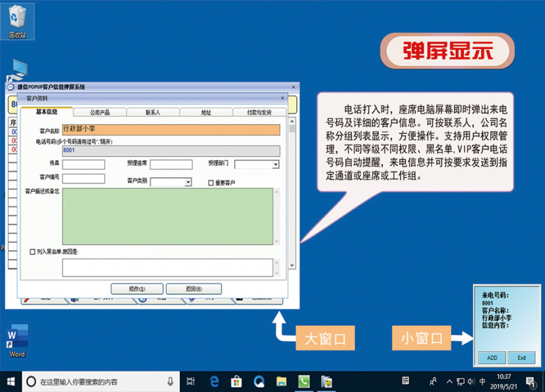This screenshot has width=545, height=392.
Task: Click the microphone icon in search box
Action: point(170,381)
